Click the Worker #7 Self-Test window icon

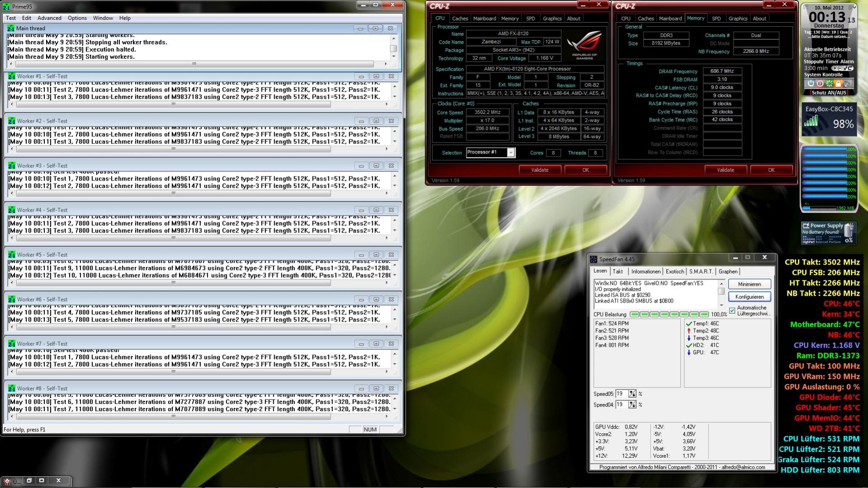click(12, 344)
